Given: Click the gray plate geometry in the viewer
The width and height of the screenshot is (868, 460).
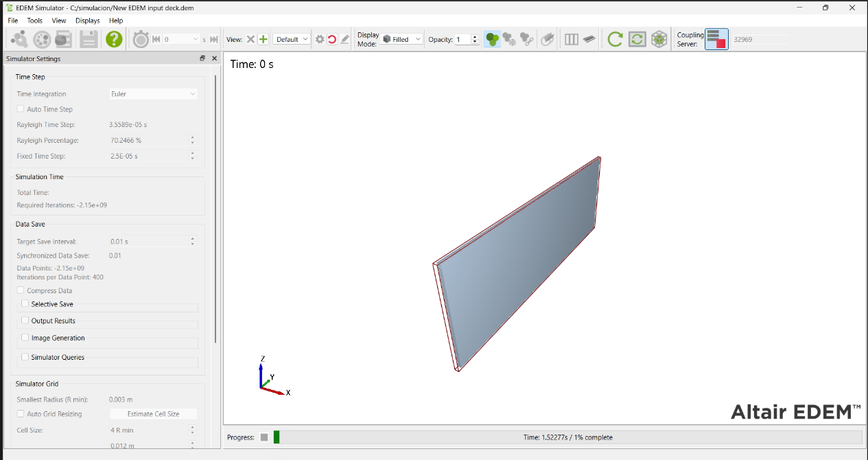Looking at the screenshot, I should 517,264.
